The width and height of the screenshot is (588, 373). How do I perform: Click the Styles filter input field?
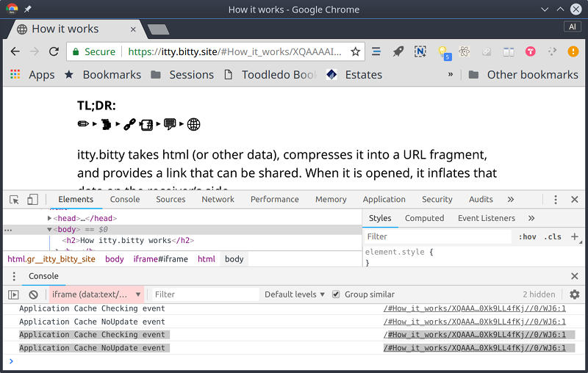click(437, 236)
